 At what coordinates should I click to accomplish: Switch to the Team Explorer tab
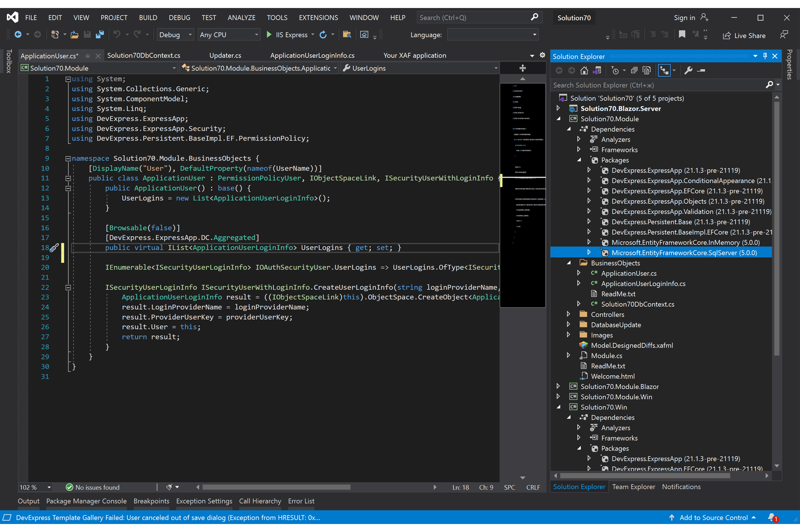point(634,486)
